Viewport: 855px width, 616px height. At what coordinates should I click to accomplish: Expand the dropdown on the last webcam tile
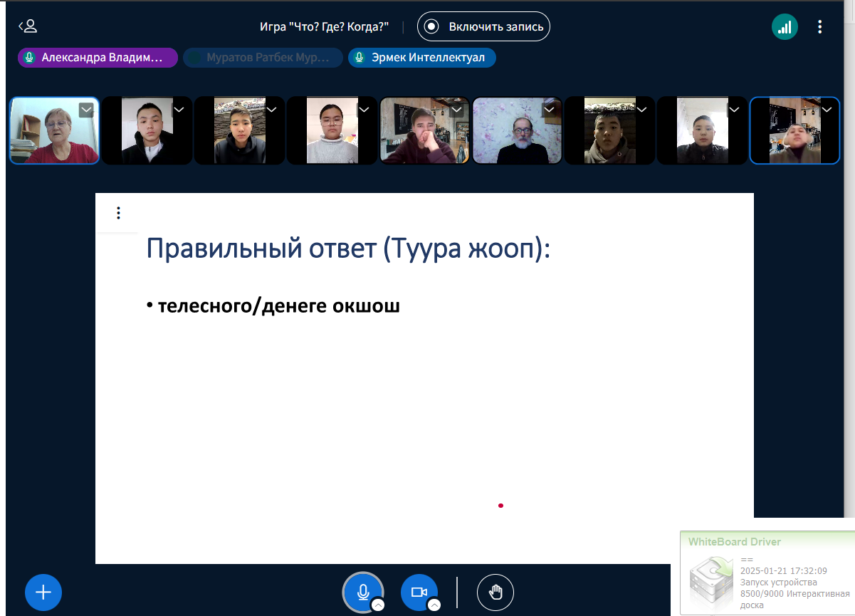(x=827, y=110)
